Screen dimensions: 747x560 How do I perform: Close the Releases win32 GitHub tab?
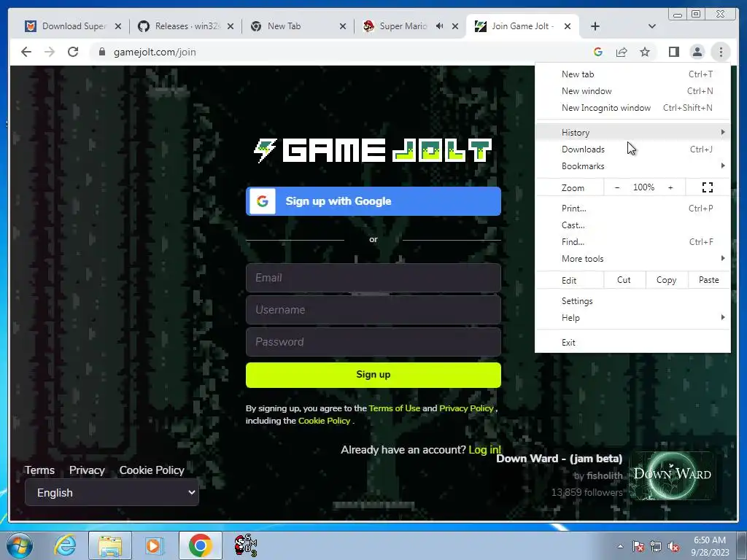pos(231,26)
